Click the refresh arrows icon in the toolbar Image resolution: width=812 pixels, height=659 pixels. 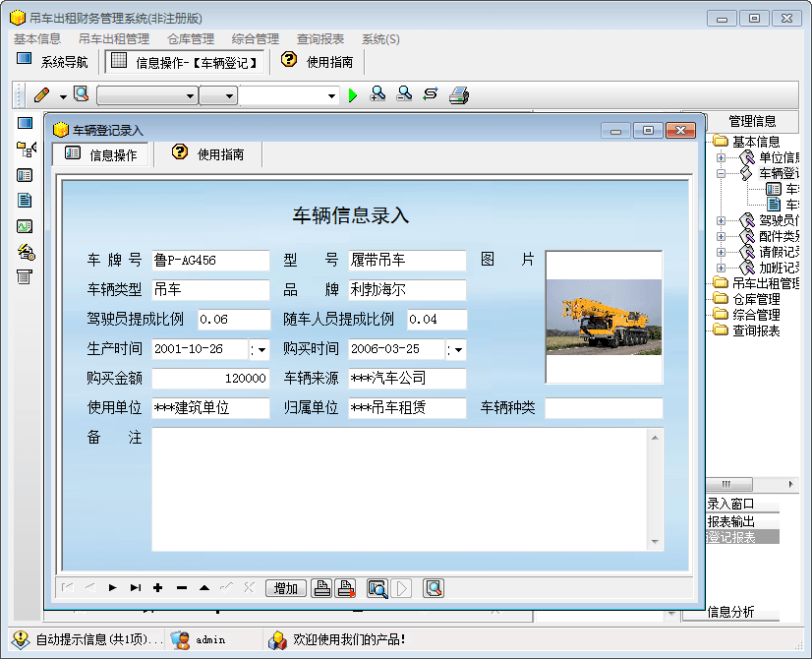tap(431, 94)
